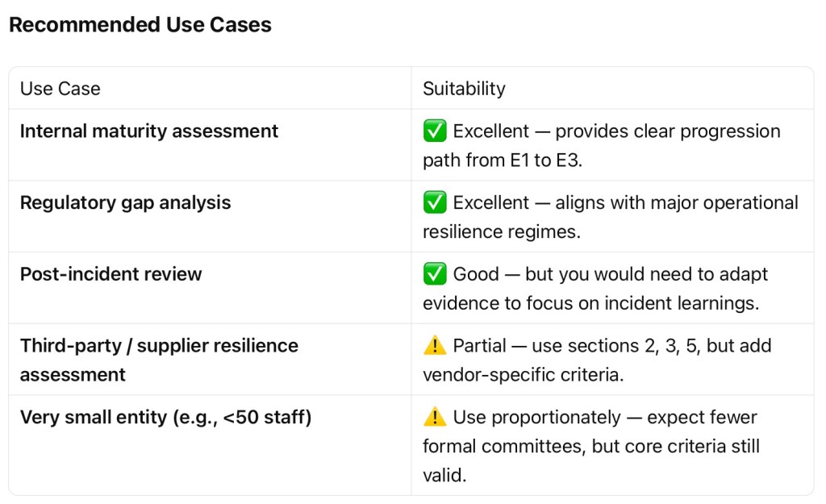Viewport: 826px width, 504px height.
Task: Select the 'Post-incident review' row label
Action: click(111, 274)
